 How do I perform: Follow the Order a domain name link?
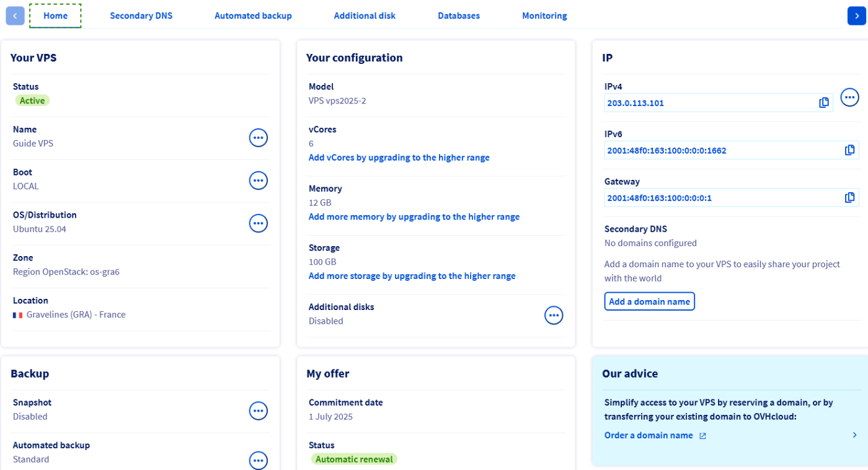[x=649, y=435]
